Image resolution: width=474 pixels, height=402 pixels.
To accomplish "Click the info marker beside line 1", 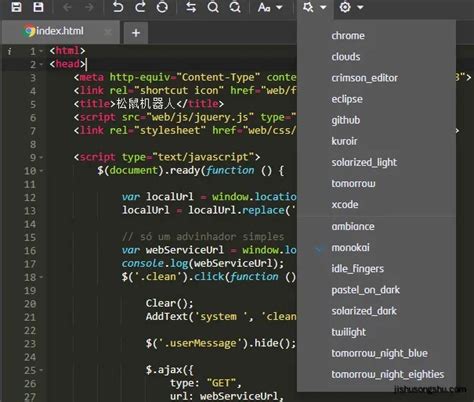I will pos(10,51).
